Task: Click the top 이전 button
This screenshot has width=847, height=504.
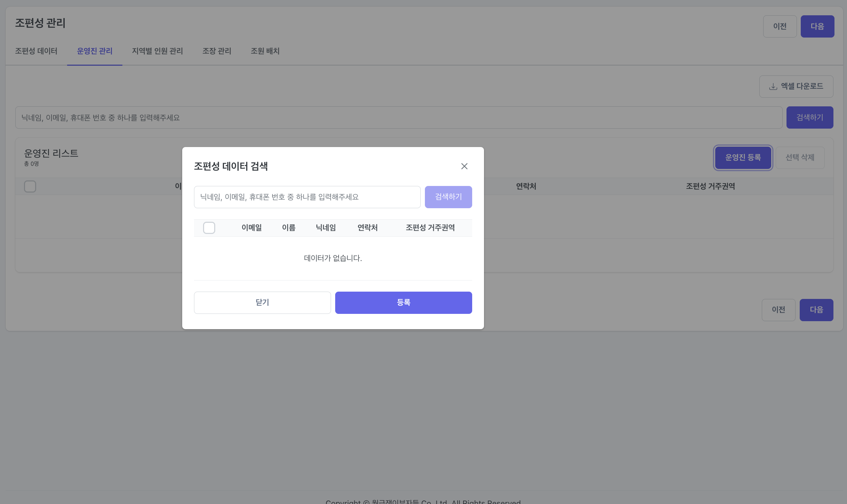Action: coord(780,26)
